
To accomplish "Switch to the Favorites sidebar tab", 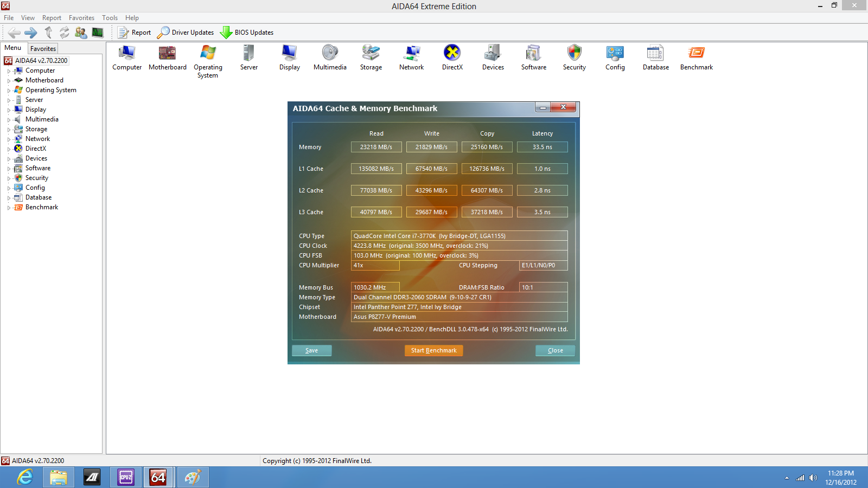I will coord(43,48).
